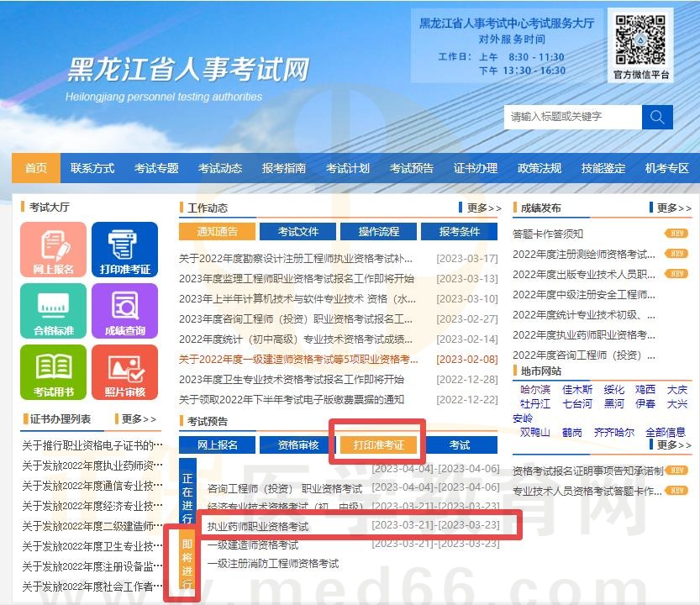This screenshot has width=700, height=605.
Task: Open the 照片审核 photo review icon
Action: click(124, 372)
